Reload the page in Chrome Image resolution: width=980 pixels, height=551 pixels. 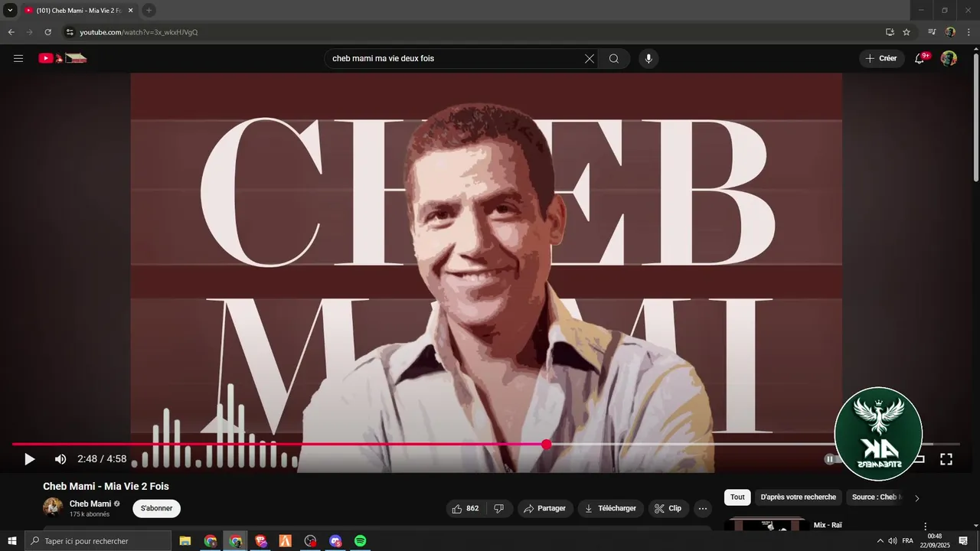pos(47,32)
